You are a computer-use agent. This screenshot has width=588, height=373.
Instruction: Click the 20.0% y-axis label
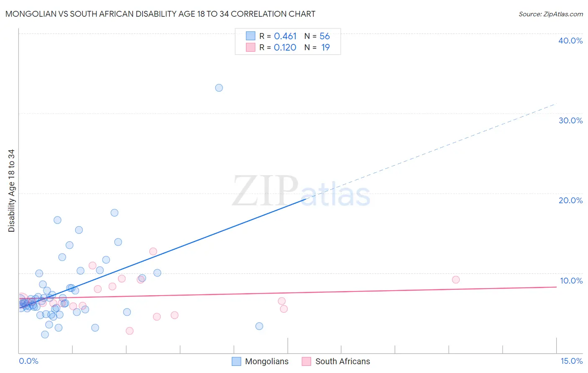[570, 200]
